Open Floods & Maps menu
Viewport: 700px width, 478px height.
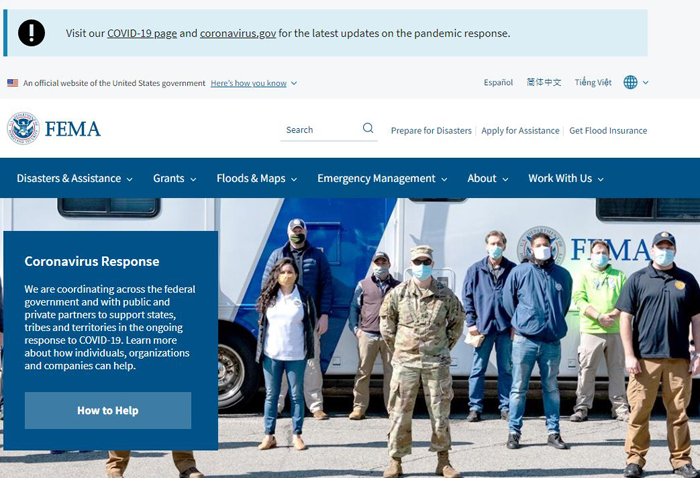tap(251, 179)
